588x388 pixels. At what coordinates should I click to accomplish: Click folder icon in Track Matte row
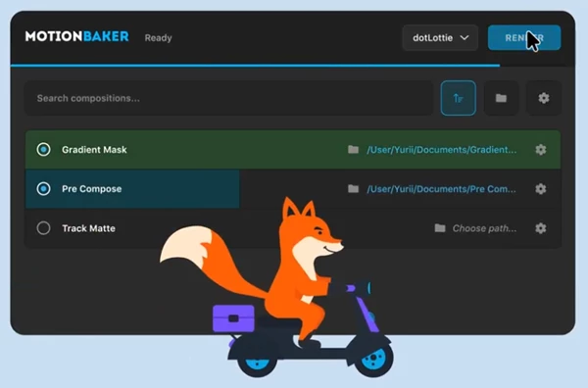(x=440, y=228)
